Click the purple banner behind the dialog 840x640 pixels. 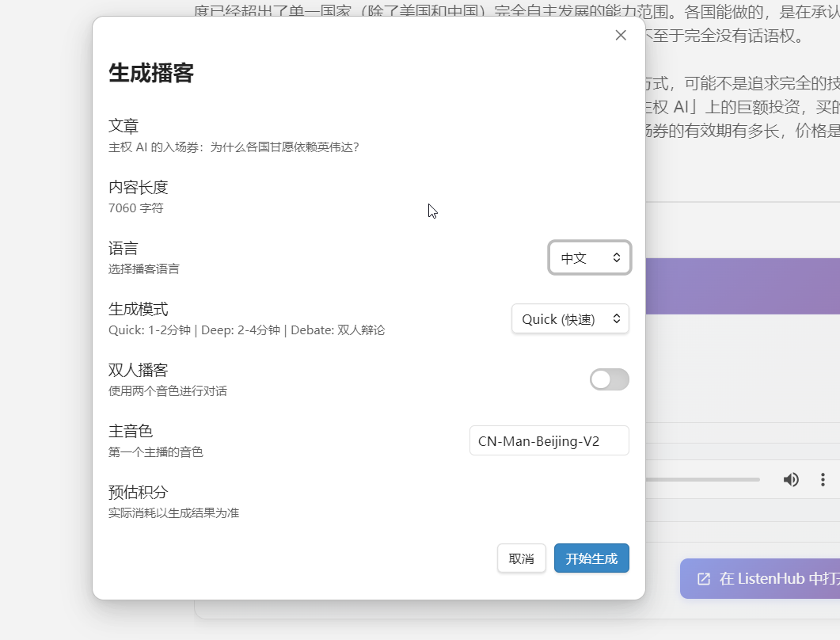coord(742,286)
